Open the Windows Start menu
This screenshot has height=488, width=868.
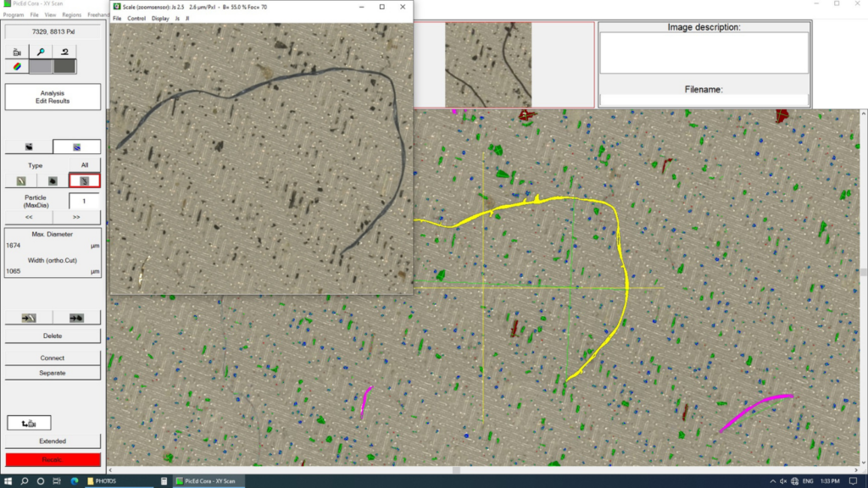tap(8, 481)
